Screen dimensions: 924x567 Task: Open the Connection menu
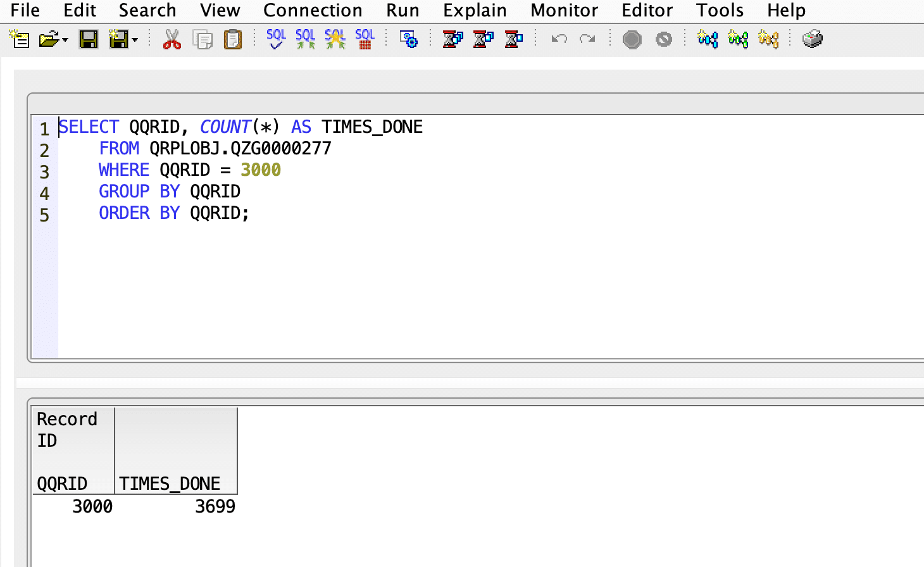coord(313,11)
